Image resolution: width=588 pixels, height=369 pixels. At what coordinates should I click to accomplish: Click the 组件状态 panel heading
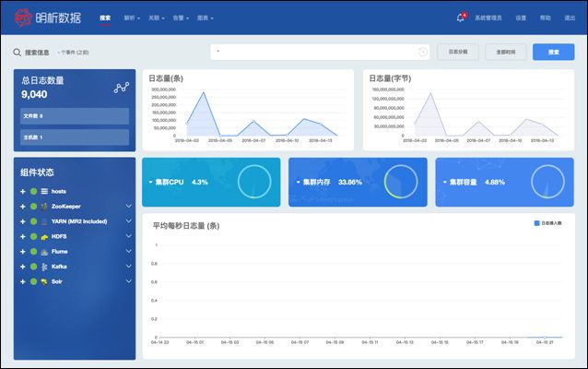(37, 173)
